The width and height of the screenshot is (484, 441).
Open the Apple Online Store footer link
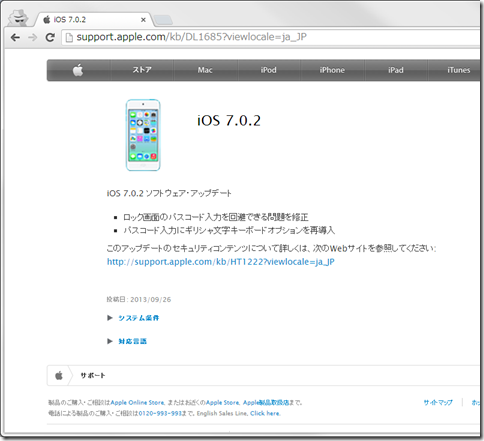[x=137, y=403]
